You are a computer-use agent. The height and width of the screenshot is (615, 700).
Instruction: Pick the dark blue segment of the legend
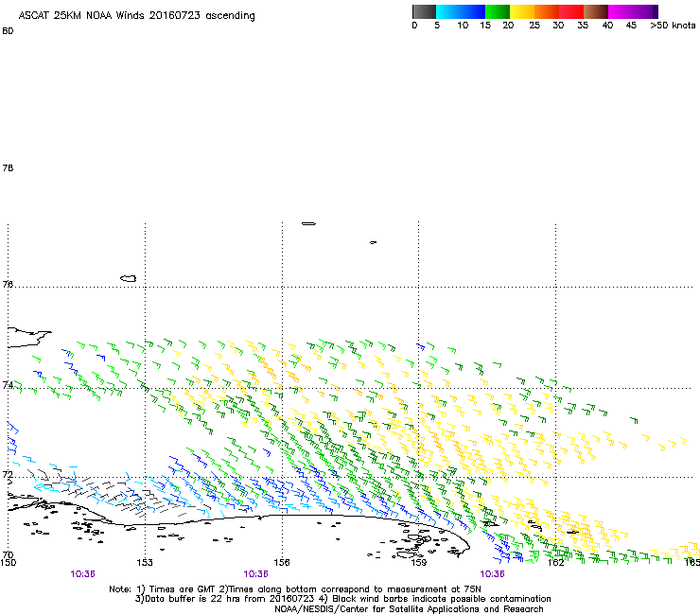pyautogui.click(x=473, y=11)
